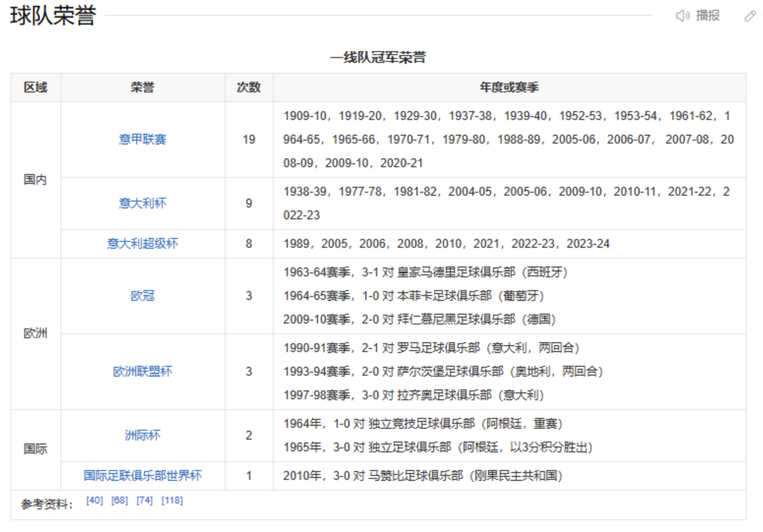Click the count 19 cell
The height and width of the screenshot is (532, 763).
point(249,140)
